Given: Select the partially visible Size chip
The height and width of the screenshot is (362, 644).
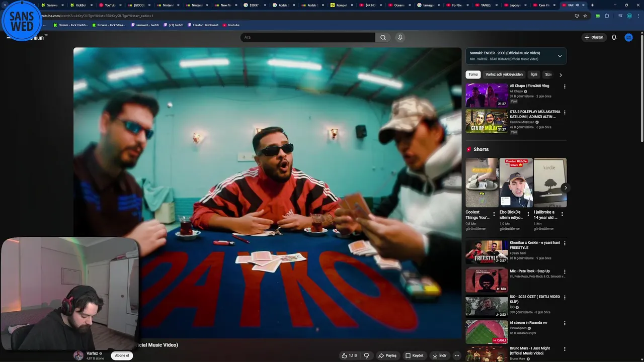Looking at the screenshot, I should 548,74.
